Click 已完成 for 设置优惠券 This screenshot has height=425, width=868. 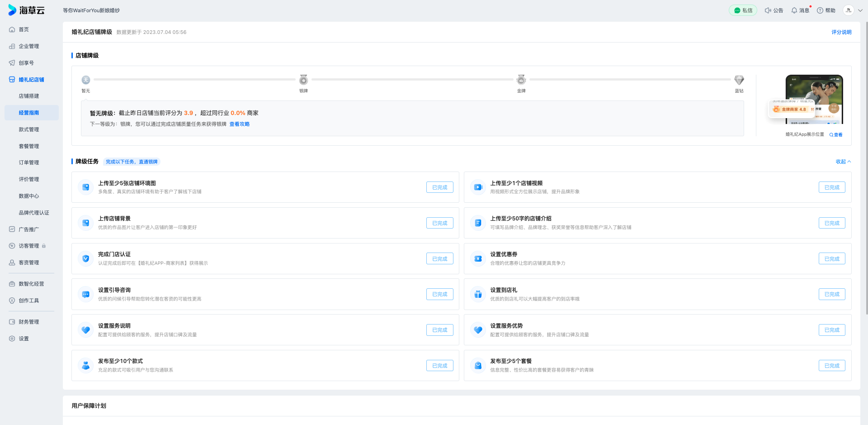click(x=832, y=259)
